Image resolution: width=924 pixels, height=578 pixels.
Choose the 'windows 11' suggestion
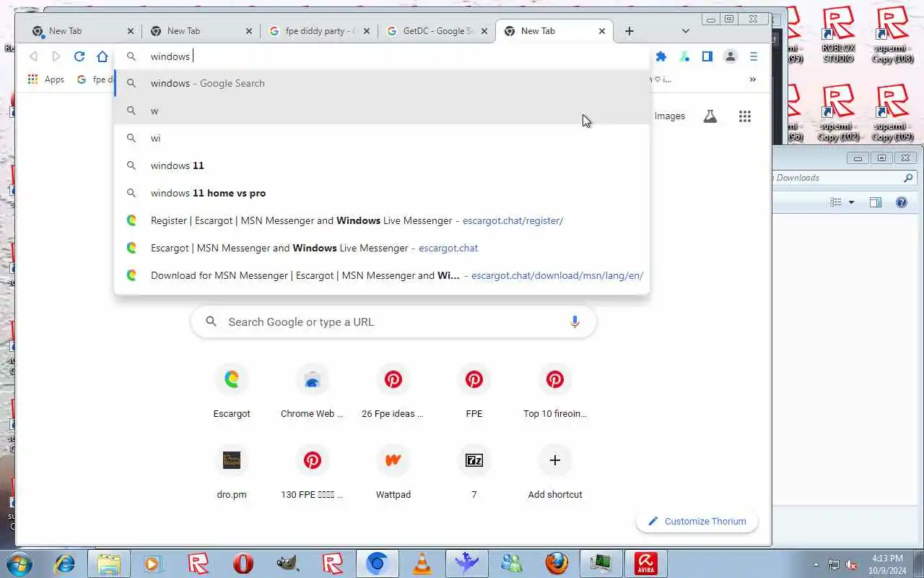click(383, 165)
